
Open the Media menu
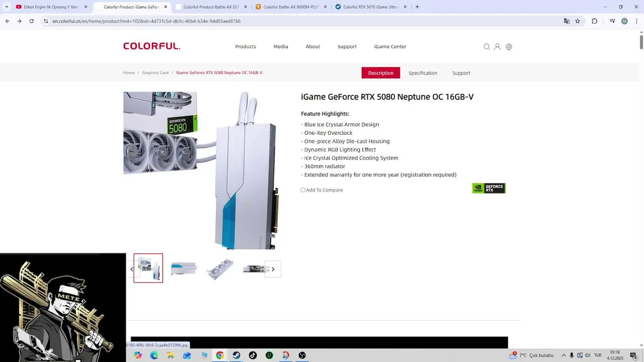pos(281,46)
